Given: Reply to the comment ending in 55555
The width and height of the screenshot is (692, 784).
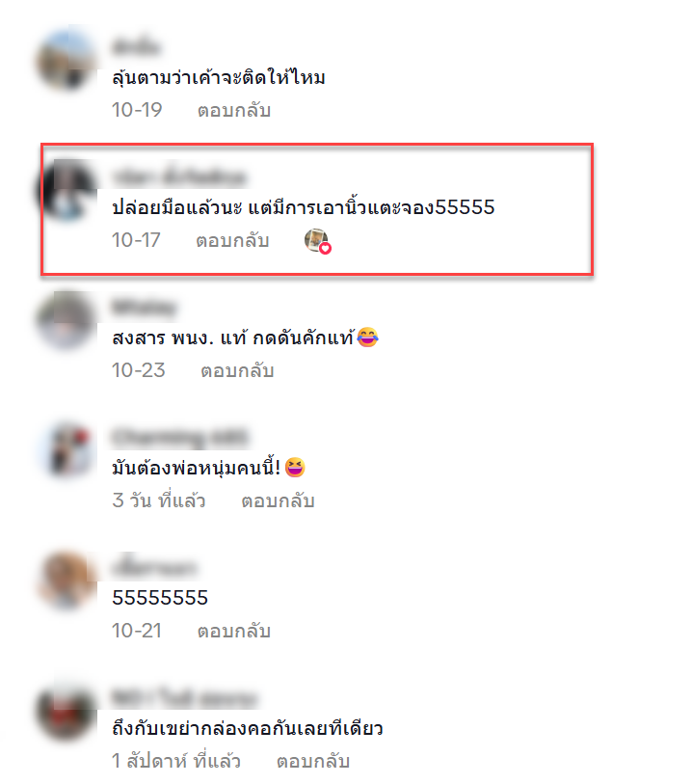Looking at the screenshot, I should pos(232,240).
